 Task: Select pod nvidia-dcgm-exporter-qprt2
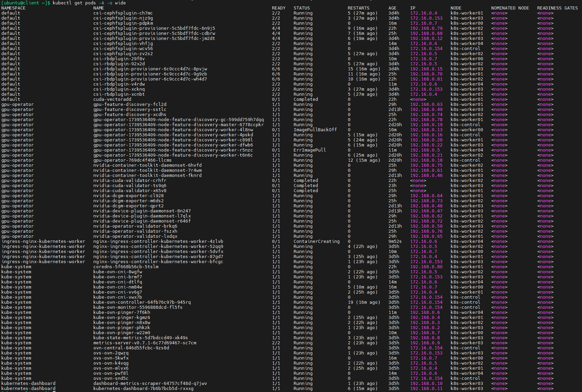click(128, 206)
